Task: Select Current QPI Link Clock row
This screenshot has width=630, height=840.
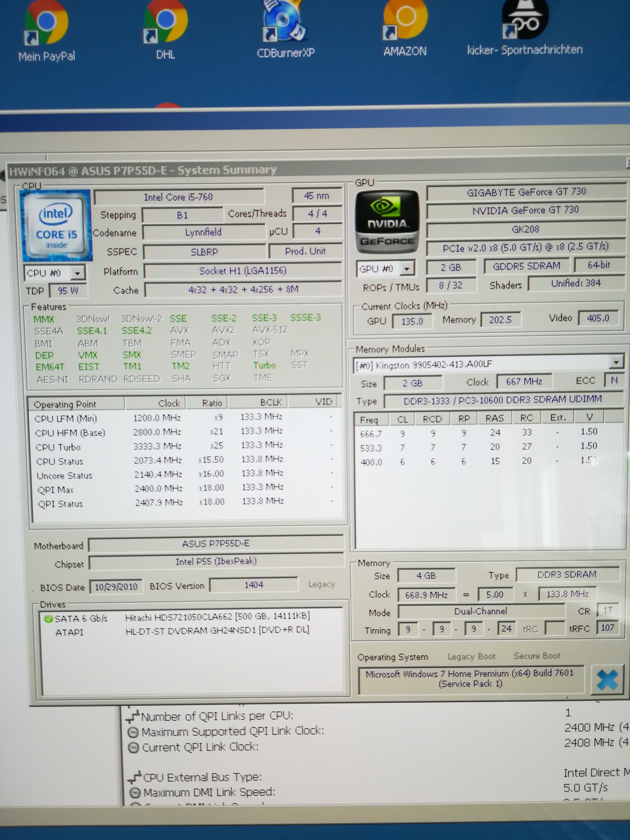Action: point(200,747)
